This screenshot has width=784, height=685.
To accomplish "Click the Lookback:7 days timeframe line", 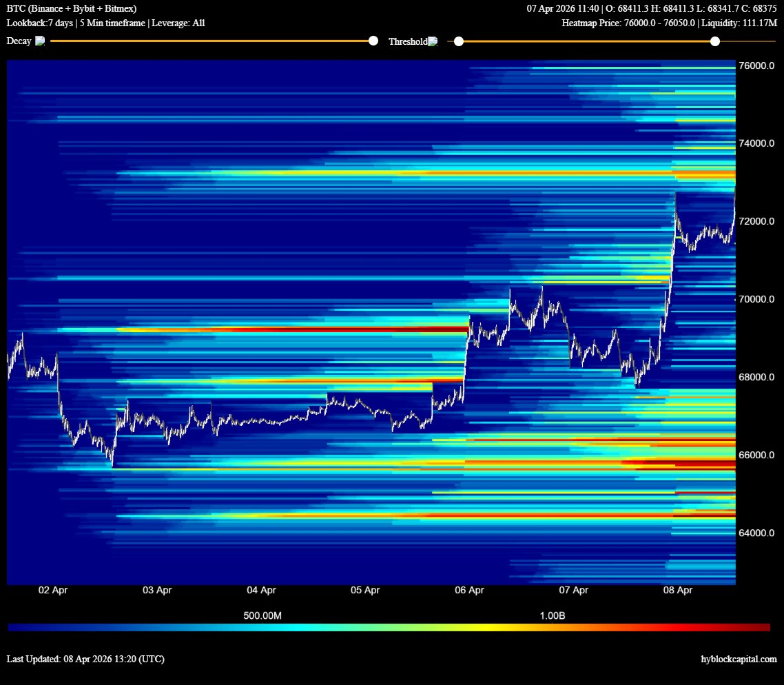I will (105, 23).
